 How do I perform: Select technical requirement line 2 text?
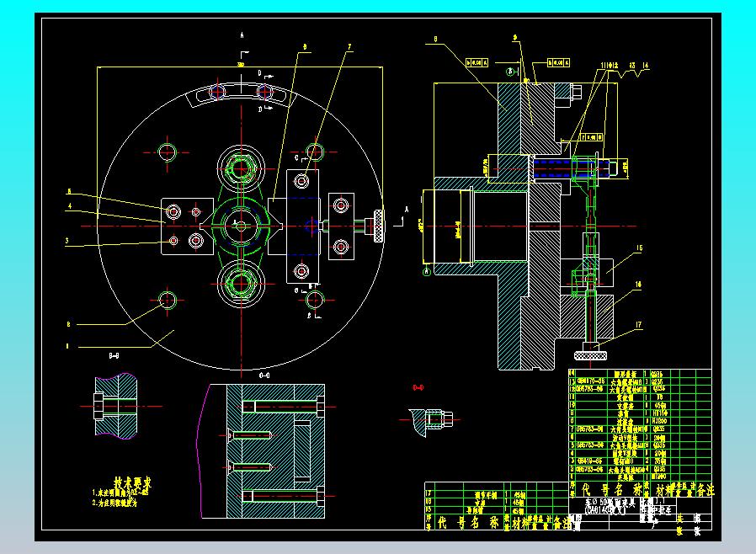click(x=114, y=503)
